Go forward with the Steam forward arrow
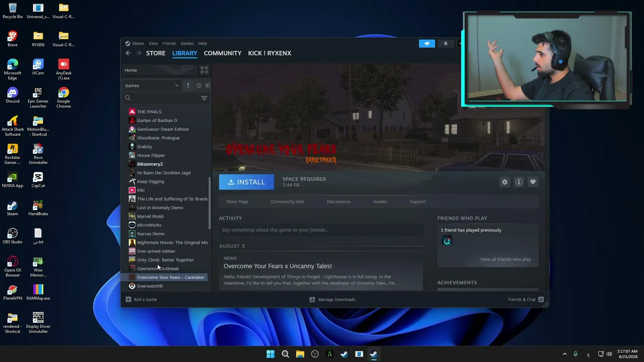Image resolution: width=644 pixels, height=362 pixels. [x=138, y=53]
